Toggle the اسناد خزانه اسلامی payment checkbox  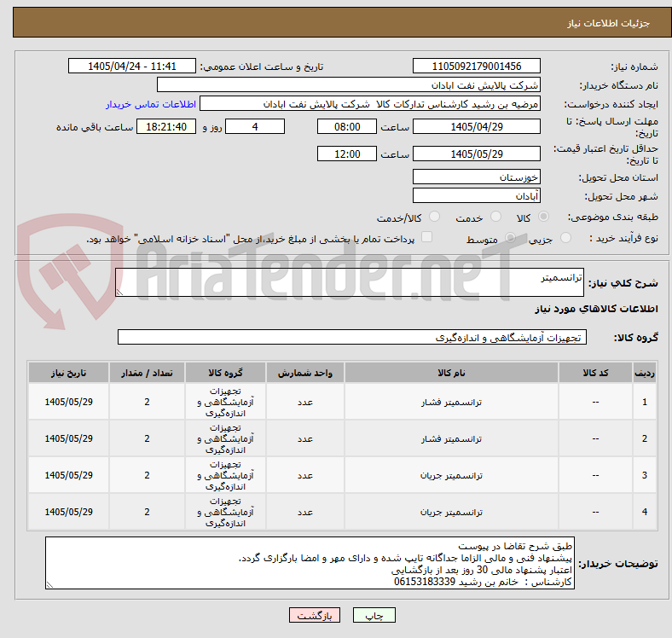click(427, 237)
